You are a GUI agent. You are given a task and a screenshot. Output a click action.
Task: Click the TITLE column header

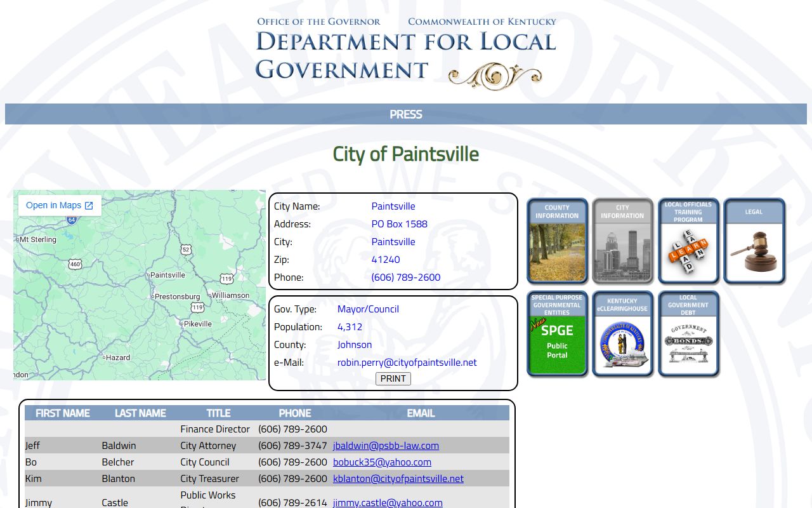(218, 413)
